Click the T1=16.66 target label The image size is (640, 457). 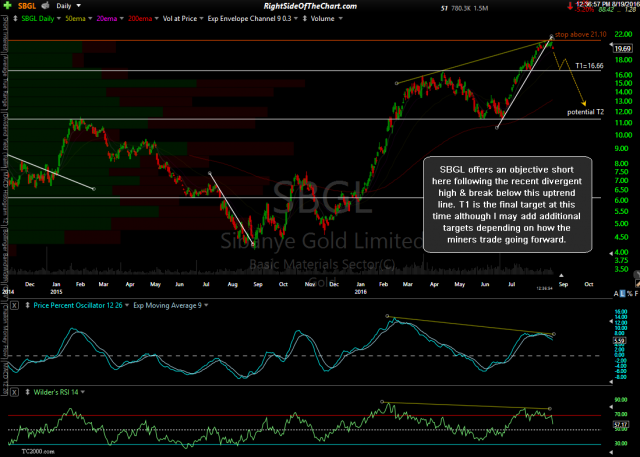pyautogui.click(x=589, y=65)
